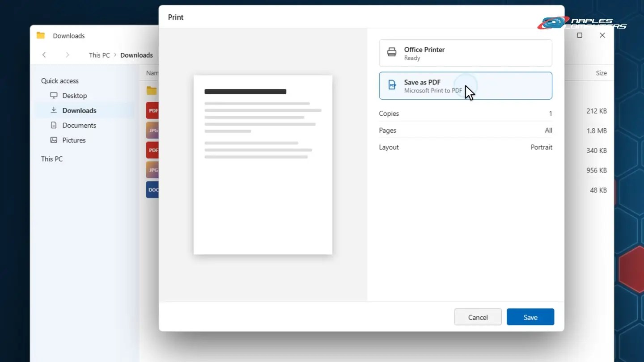Screen dimensions: 644x362
Task: Select the yellow folder in the file list
Action: pos(152,91)
